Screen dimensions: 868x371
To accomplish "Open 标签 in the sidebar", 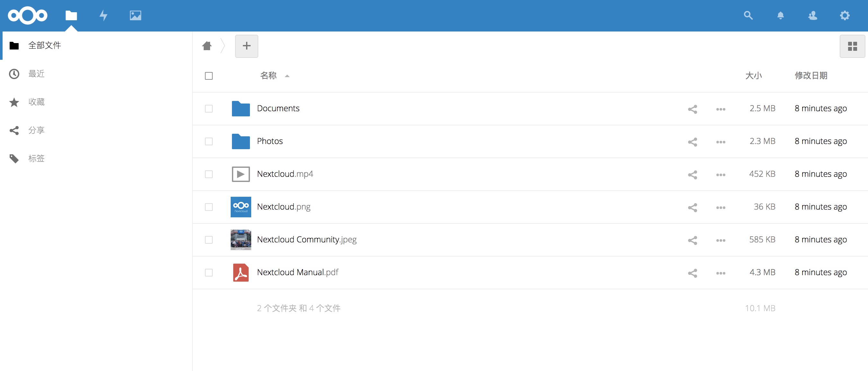I will [x=36, y=158].
